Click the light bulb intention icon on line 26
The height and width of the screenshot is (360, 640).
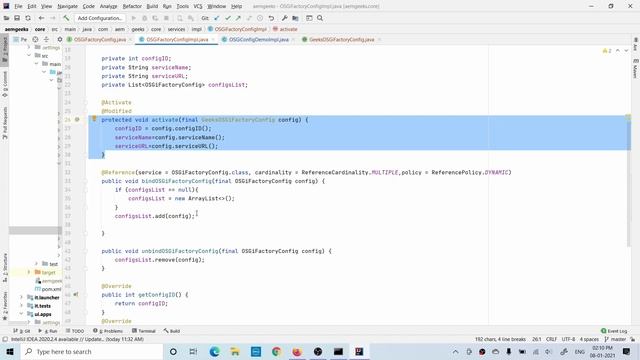[94, 119]
